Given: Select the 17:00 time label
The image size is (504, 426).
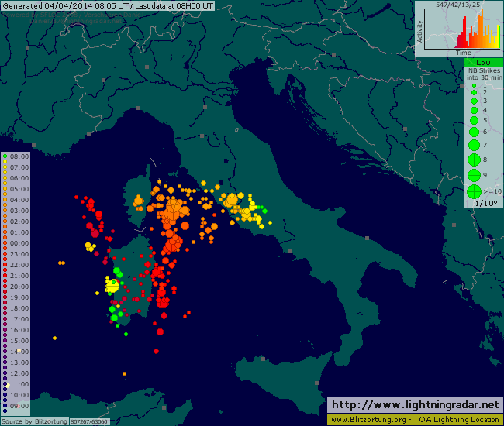Looking at the screenshot, I should (19, 319).
